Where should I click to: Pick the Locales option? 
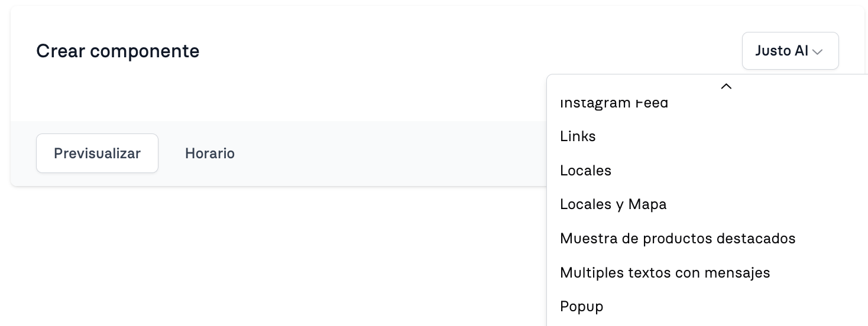(x=708, y=171)
